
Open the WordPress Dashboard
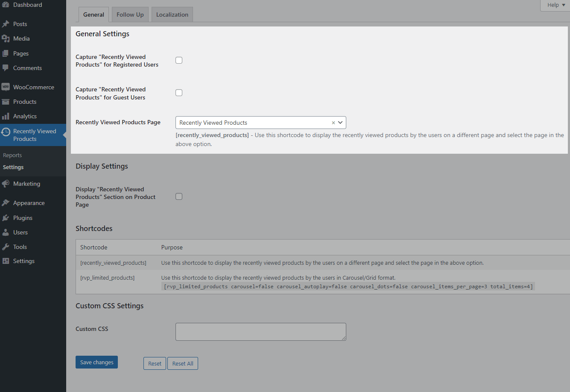click(26, 4)
